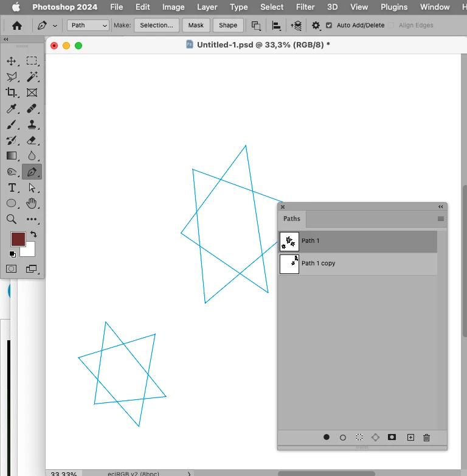Screen dimensions: 467x476
Task: Select the Dodge tool
Action: click(12, 172)
